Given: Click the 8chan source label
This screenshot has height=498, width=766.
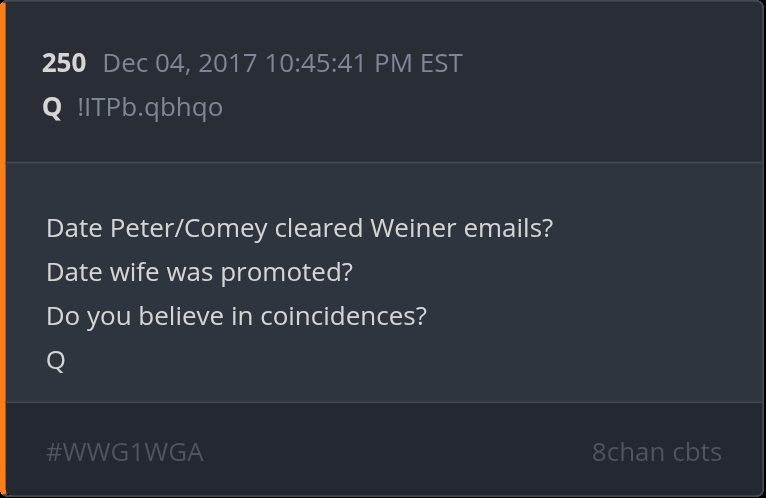Looking at the screenshot, I should 627,452.
